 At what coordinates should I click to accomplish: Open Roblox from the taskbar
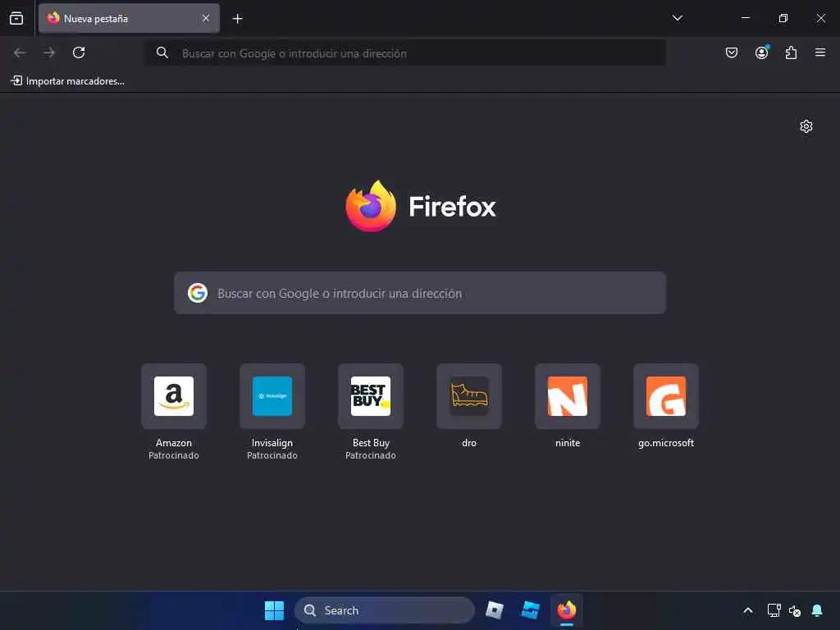point(495,610)
